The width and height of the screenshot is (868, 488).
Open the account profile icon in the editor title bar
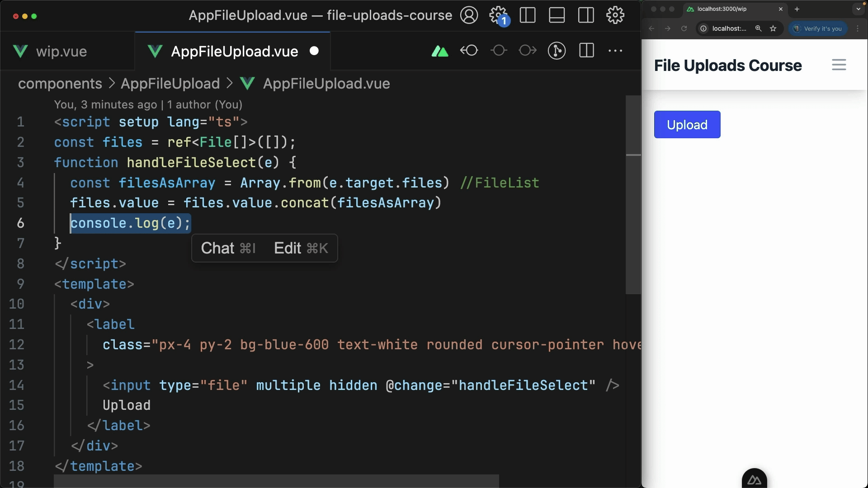pos(469,15)
